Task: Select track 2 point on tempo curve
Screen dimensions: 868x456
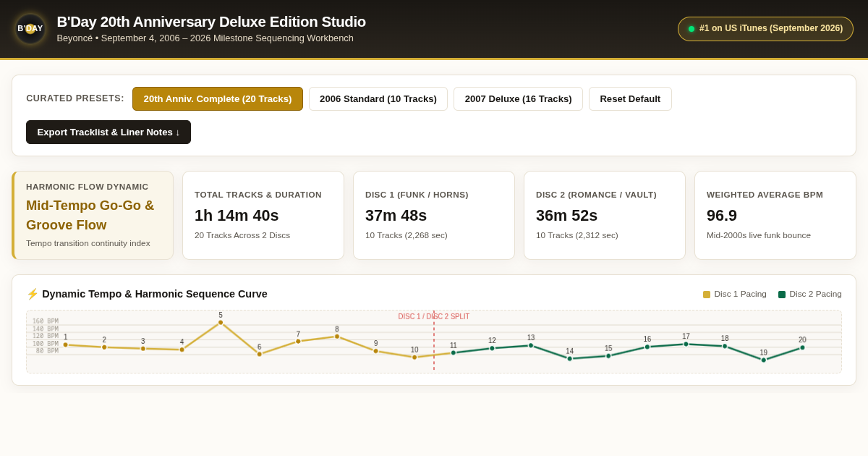Action: pyautogui.click(x=104, y=347)
